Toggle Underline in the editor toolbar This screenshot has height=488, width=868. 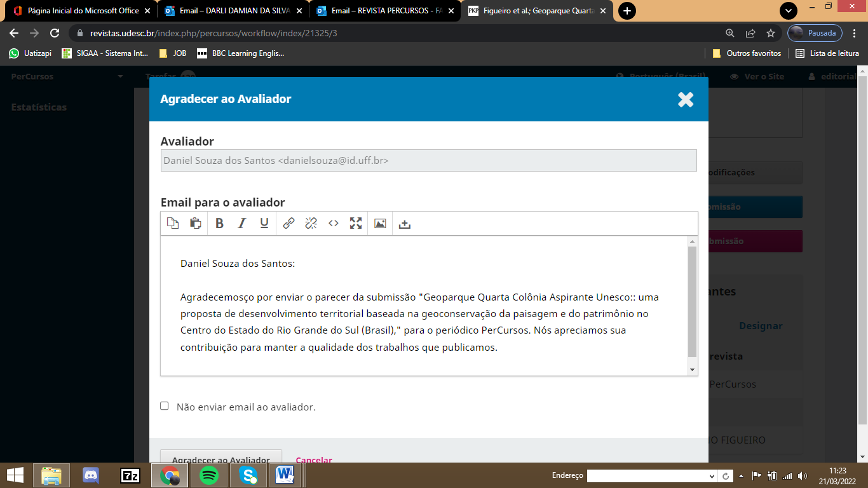pos(264,224)
